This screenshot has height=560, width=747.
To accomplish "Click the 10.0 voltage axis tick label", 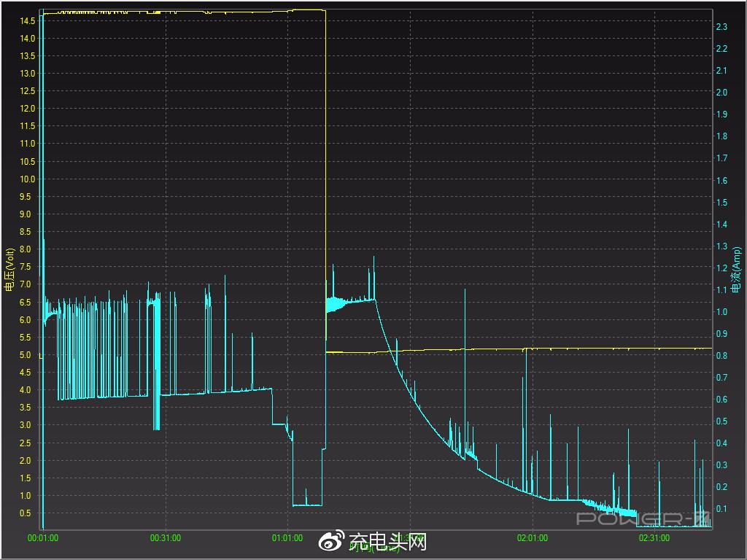I will click(x=28, y=179).
